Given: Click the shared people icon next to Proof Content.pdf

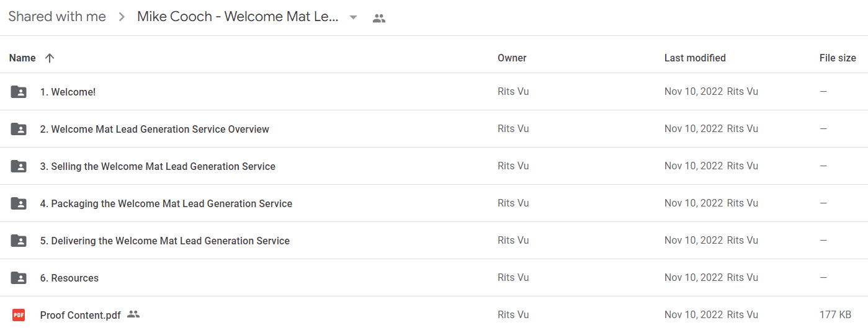Looking at the screenshot, I should pyautogui.click(x=133, y=314).
